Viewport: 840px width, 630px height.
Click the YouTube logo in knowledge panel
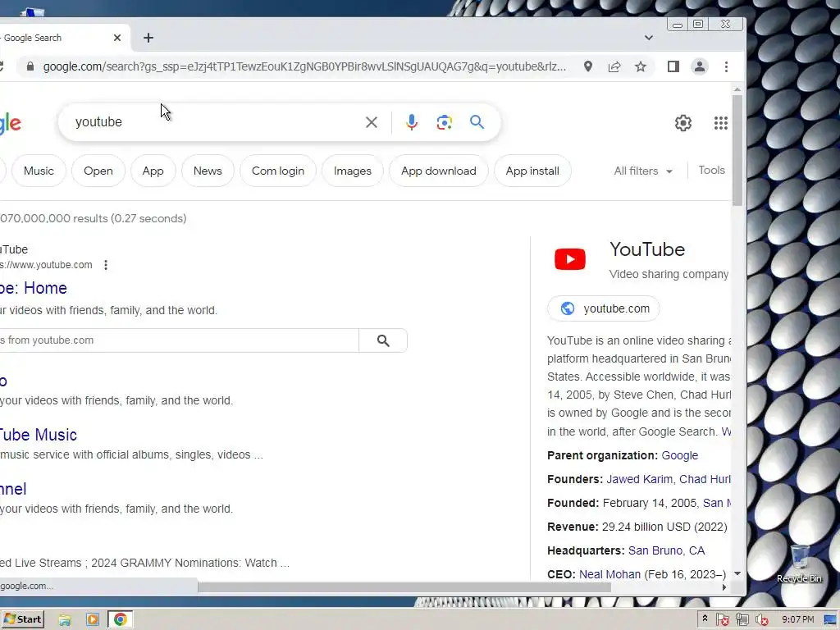click(x=570, y=259)
